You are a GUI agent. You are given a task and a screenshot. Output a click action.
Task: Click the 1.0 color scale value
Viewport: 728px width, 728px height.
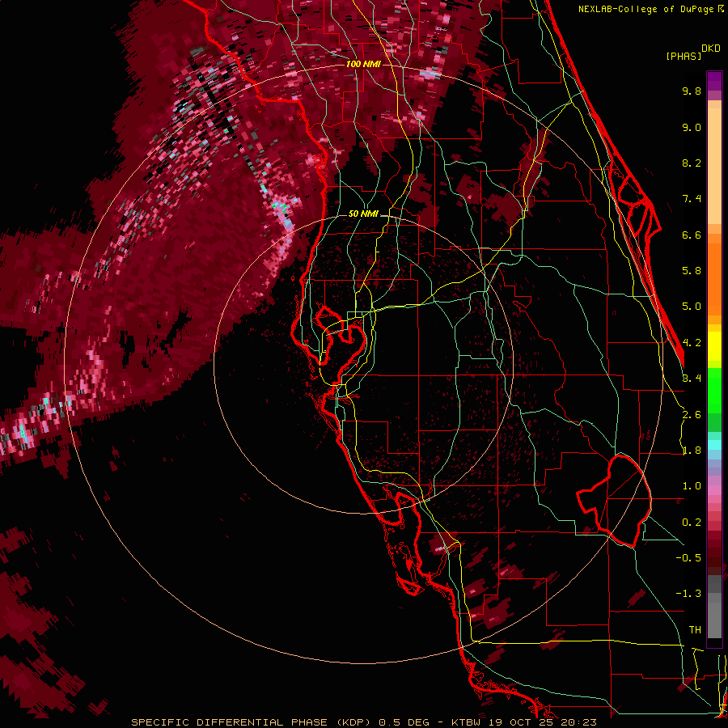692,486
